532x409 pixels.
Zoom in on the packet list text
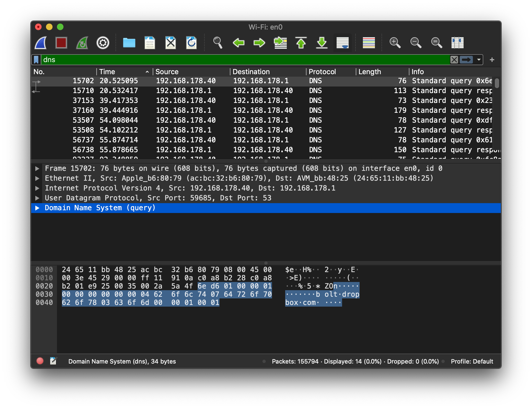pos(395,43)
